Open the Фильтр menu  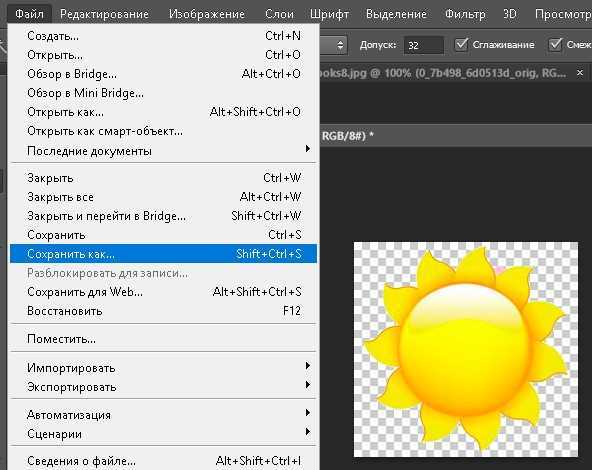[465, 14]
